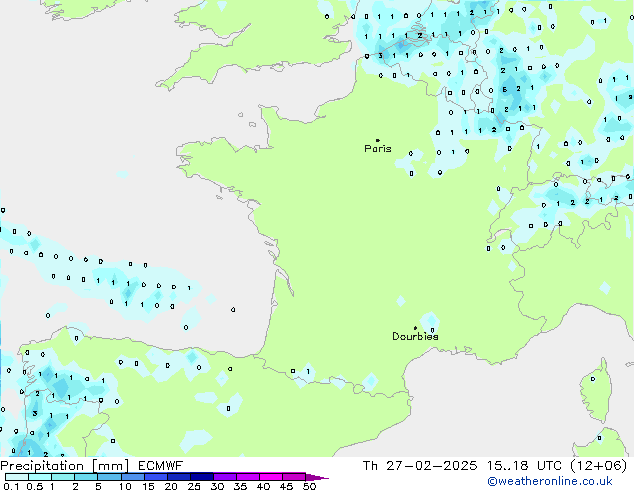Click the 'Precipitation' title word
Viewport: 634px width, 490px height.
[x=42, y=466]
